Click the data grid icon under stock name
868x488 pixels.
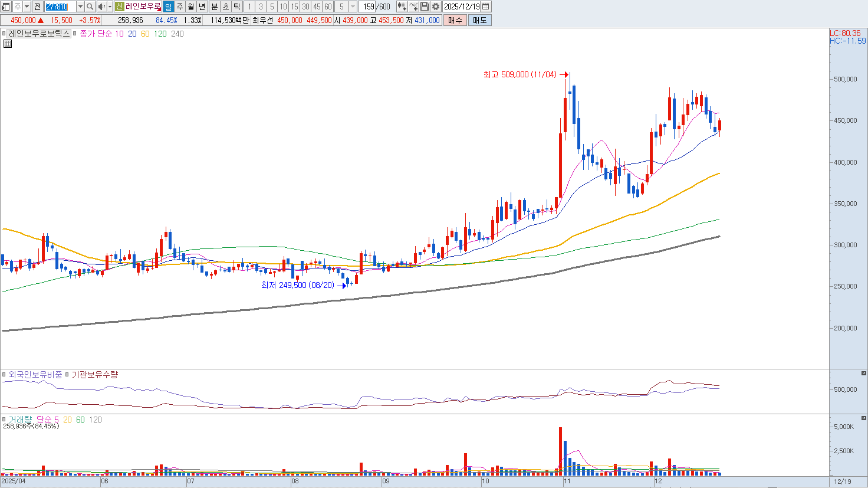coord(8,44)
